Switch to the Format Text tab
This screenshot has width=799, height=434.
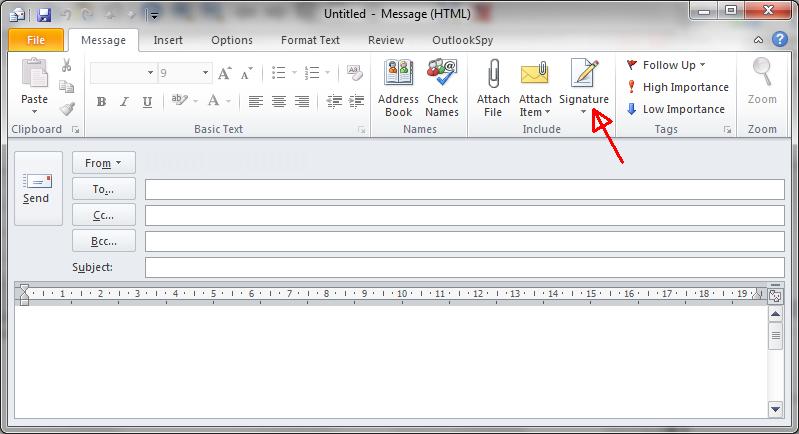(310, 40)
